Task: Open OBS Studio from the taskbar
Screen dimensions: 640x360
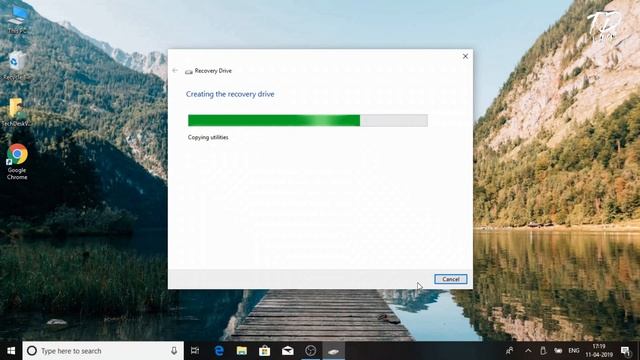Action: (x=311, y=351)
